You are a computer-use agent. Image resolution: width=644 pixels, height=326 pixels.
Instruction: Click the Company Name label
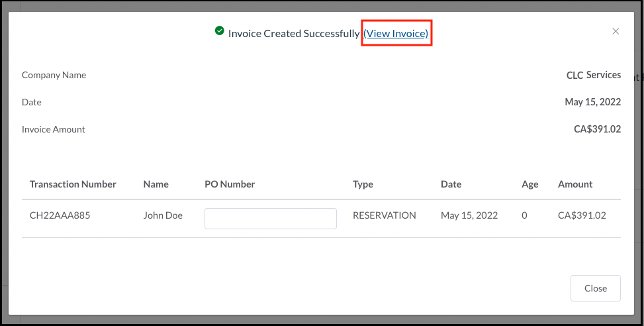54,75
